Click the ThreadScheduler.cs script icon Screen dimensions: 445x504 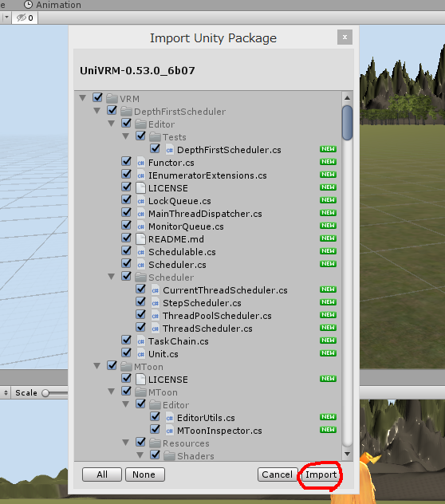pyautogui.click(x=155, y=329)
